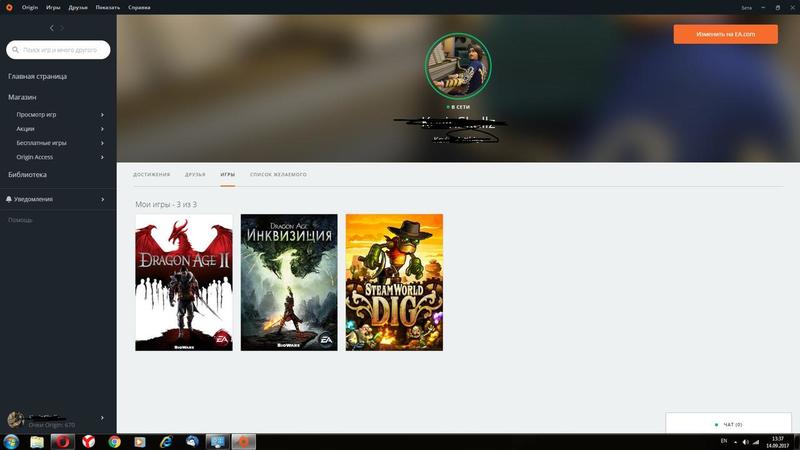
Task: Select Origin Access in the sidebar
Action: tap(35, 157)
